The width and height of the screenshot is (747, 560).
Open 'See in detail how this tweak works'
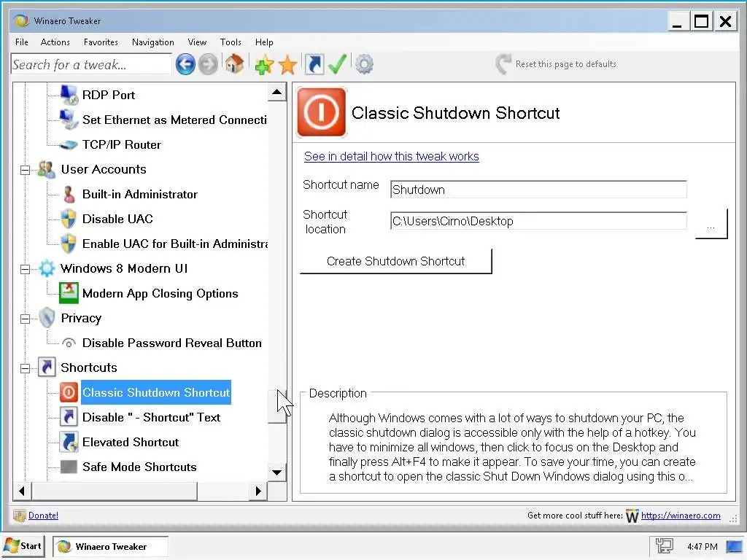[x=391, y=156]
